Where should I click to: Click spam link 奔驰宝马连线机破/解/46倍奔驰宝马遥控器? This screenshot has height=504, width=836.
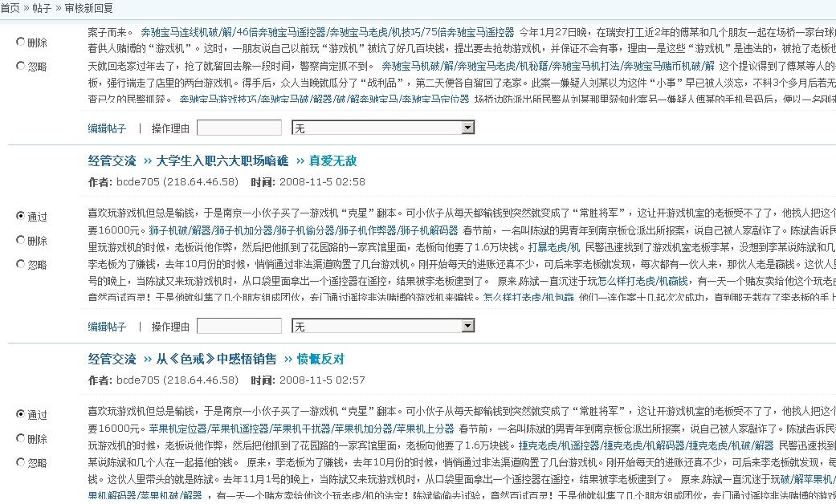328,32
